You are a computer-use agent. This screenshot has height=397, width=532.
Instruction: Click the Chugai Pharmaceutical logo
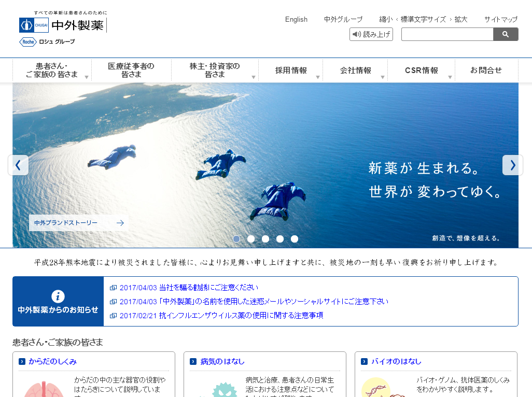[x=63, y=25]
